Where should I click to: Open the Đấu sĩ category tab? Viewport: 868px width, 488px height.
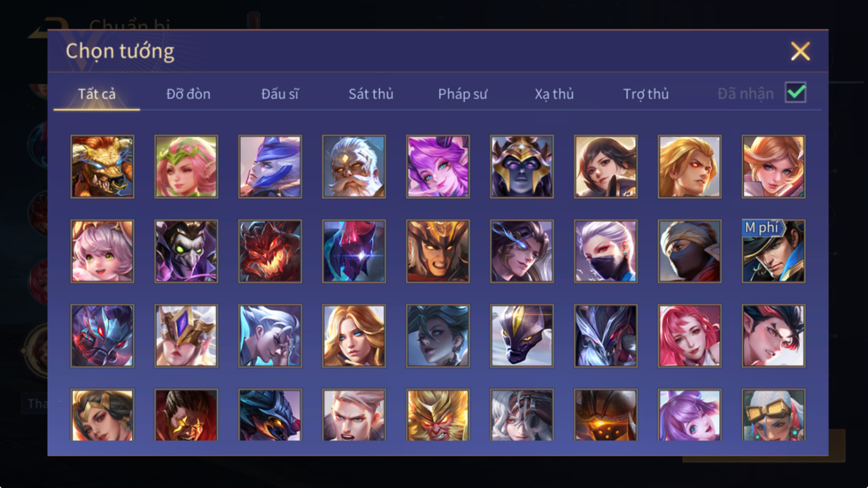(x=279, y=94)
